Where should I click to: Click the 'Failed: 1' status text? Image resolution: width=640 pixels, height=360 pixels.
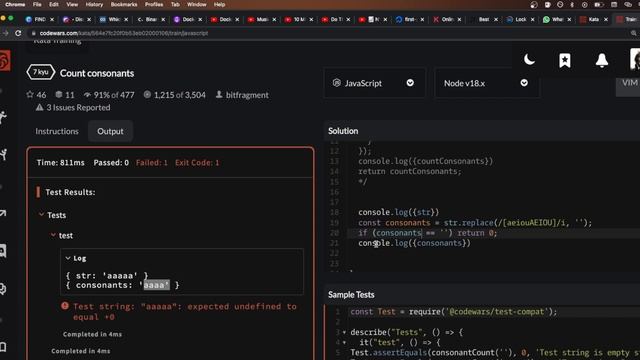pyautogui.click(x=151, y=162)
